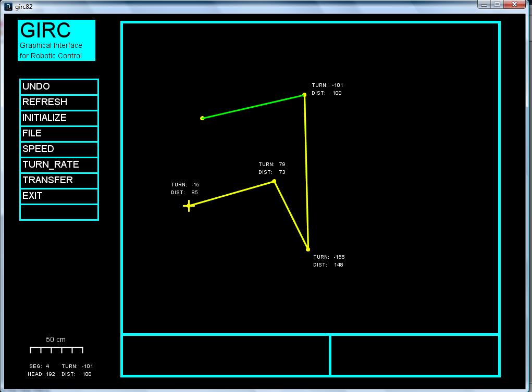Click the yellow crosshair robot marker
This screenshot has height=392, width=532.
point(189,206)
